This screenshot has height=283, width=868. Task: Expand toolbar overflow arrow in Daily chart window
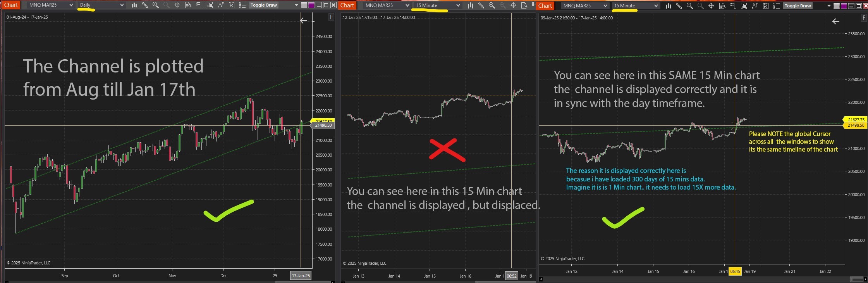pos(297,5)
